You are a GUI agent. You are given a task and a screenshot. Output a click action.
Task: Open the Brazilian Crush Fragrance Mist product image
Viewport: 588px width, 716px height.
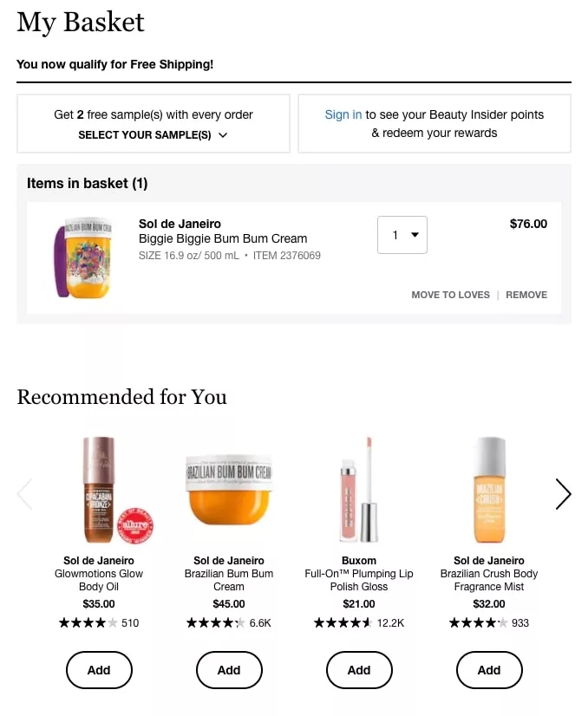click(x=489, y=490)
